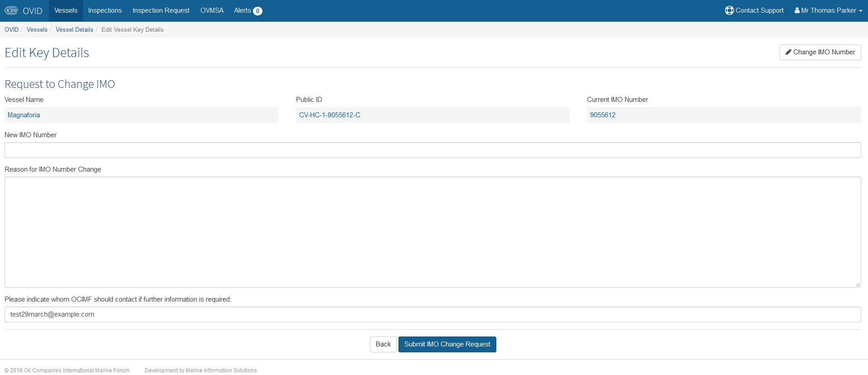Open Contact Support link
The height and width of the screenshot is (375, 868).
(754, 10)
